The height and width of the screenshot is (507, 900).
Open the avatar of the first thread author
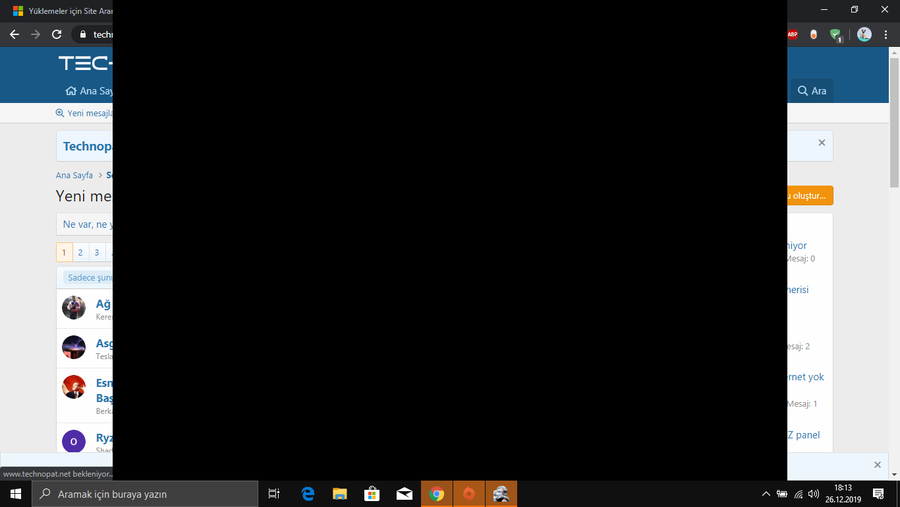[73, 308]
